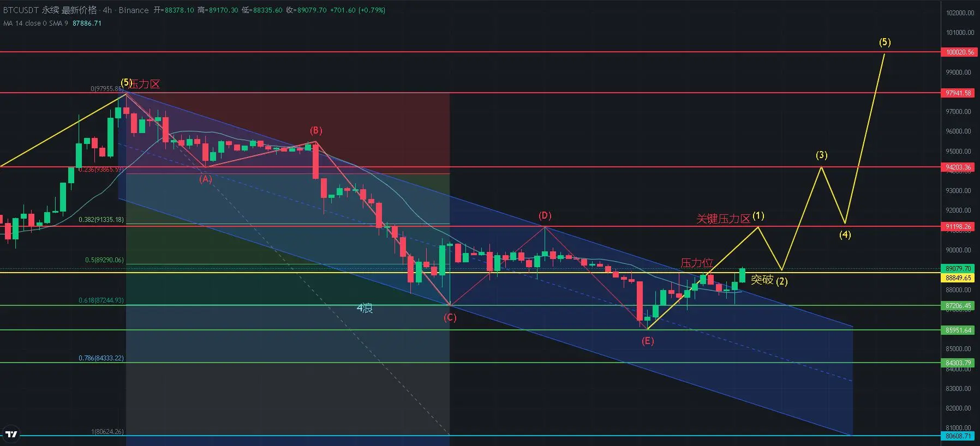The height and width of the screenshot is (446, 980).
Task: Click the Fibonacci label 0(97955.86)
Action: pyautogui.click(x=107, y=88)
